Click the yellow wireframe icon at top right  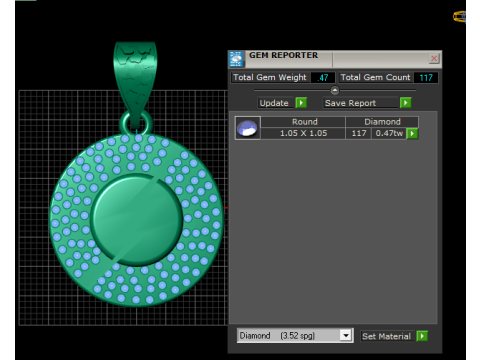click(459, 17)
